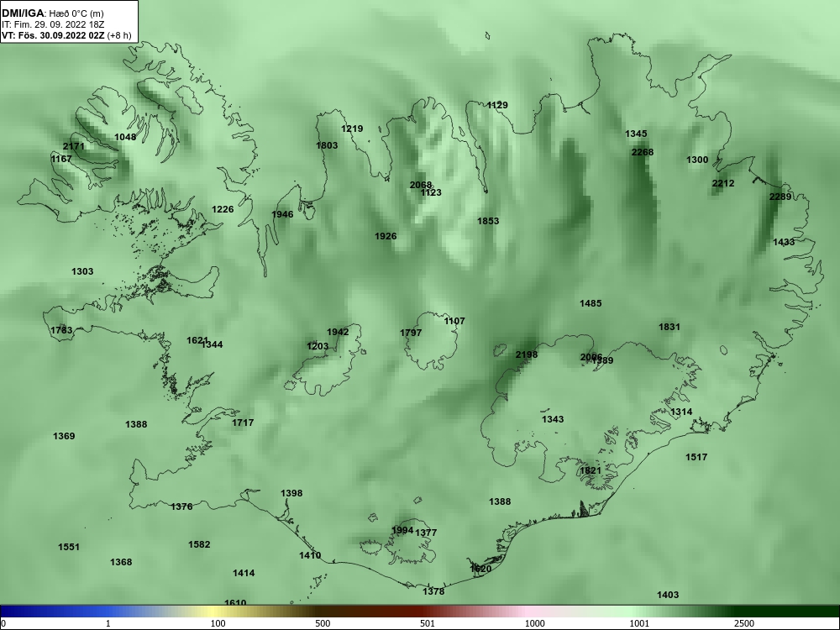Select the 1942 value on Langjökull

click(338, 332)
